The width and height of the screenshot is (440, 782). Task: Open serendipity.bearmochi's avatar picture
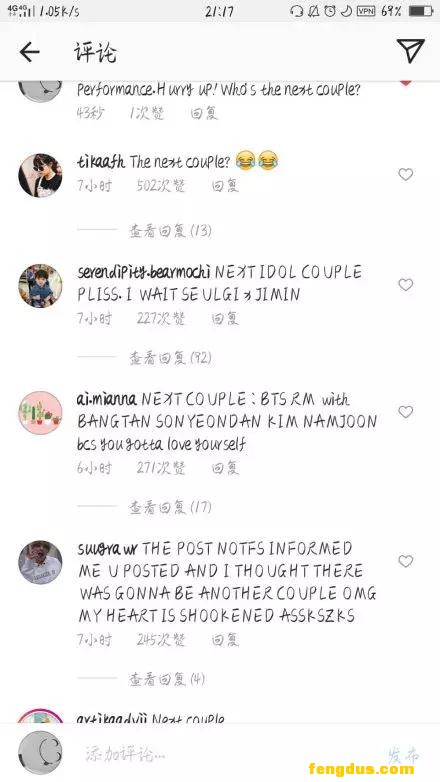click(40, 286)
